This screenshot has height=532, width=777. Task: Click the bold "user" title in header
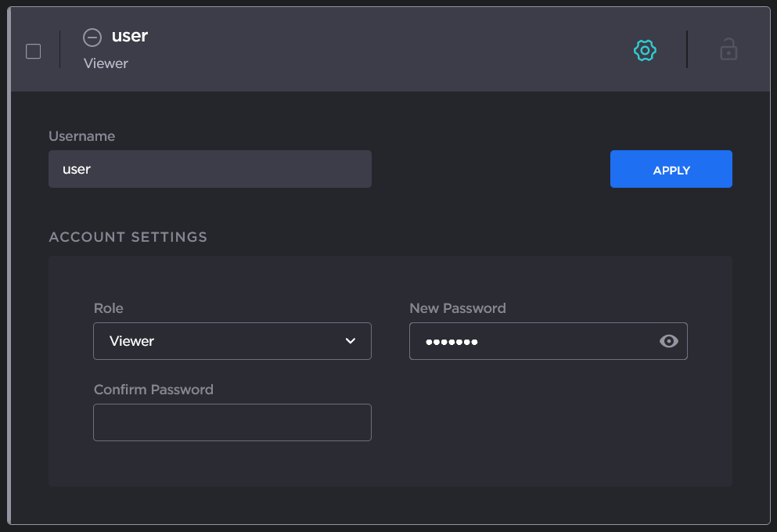click(130, 36)
